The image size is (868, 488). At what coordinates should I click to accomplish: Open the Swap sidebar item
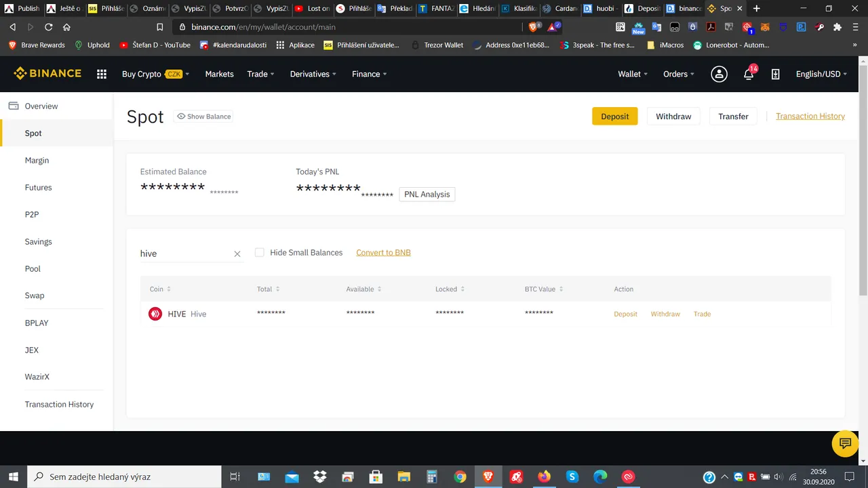pos(35,296)
